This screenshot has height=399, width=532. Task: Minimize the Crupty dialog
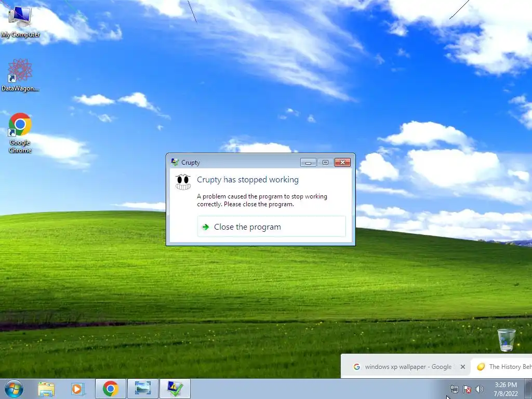coord(308,163)
